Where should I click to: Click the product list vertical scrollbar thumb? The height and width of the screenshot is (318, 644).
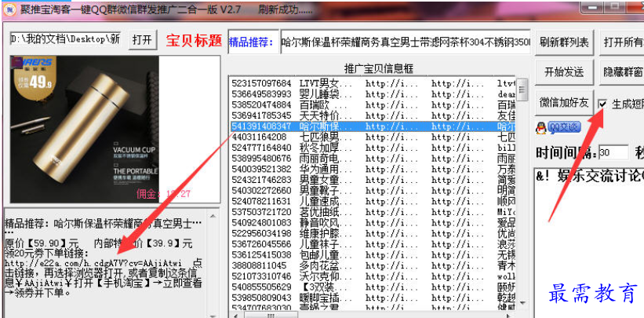coord(522,90)
